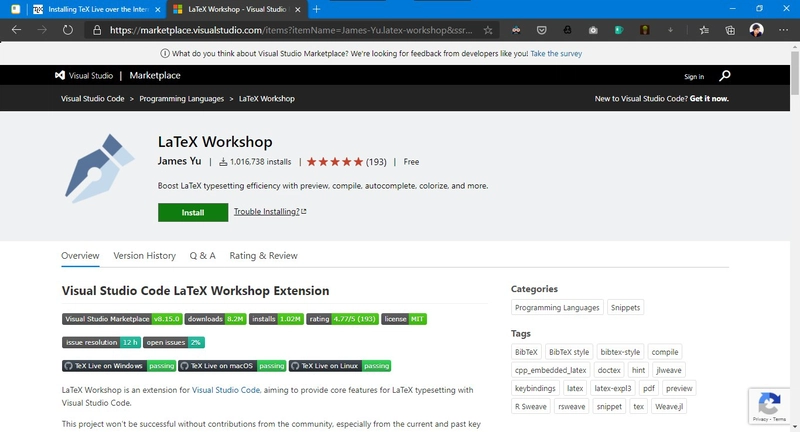800x432 pixels.
Task: Bookmark page with the star icon in address bar
Action: [x=488, y=30]
